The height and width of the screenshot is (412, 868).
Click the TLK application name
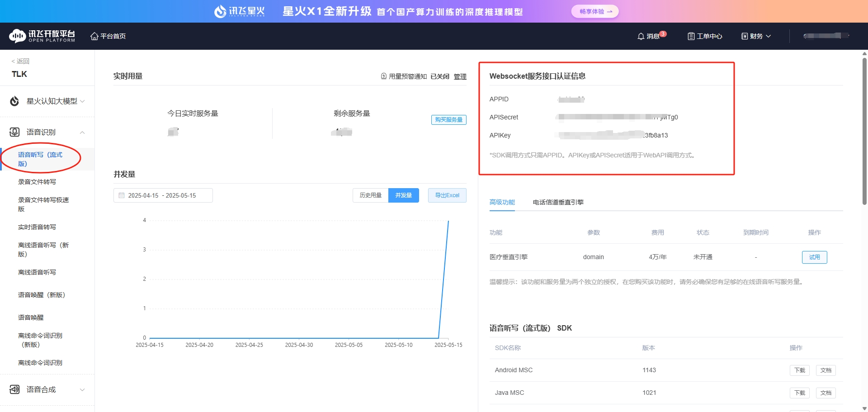coord(19,74)
